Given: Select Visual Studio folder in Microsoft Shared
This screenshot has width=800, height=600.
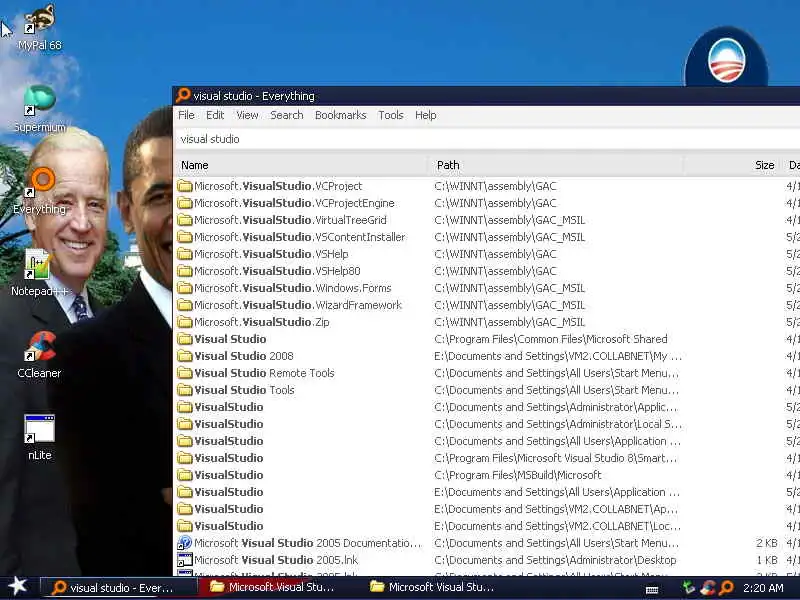Looking at the screenshot, I should pos(230,339).
